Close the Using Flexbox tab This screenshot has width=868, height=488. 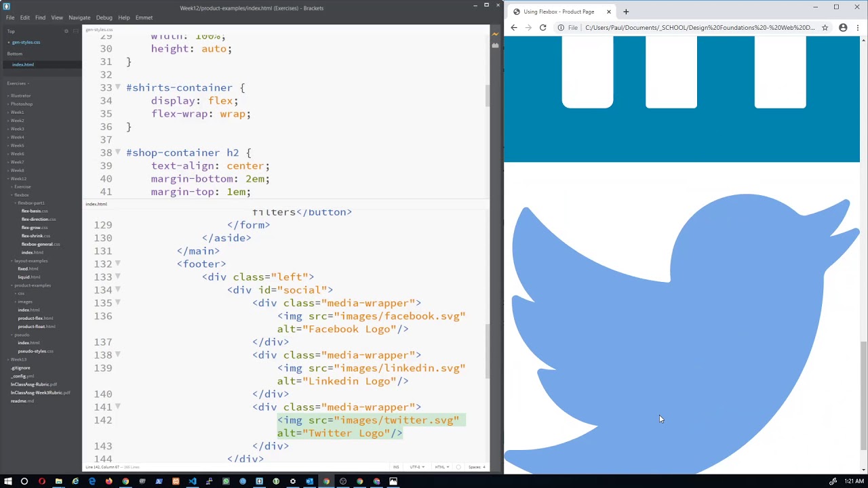pos(608,12)
